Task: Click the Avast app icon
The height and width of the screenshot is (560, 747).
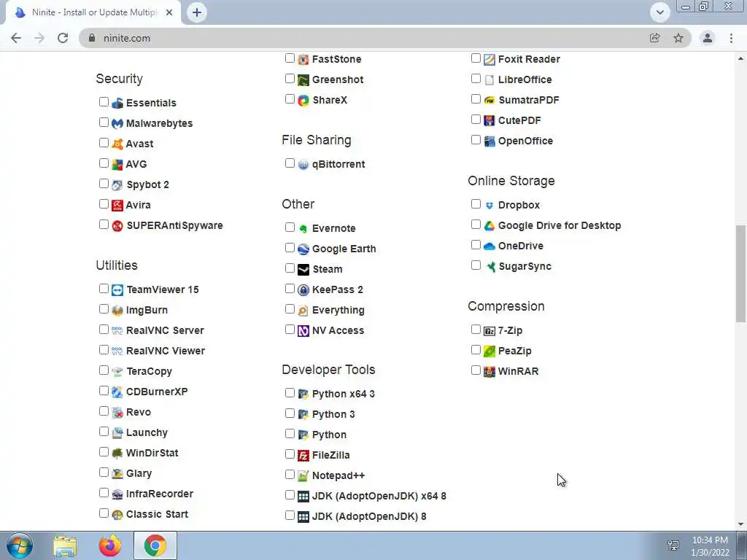Action: 117,144
